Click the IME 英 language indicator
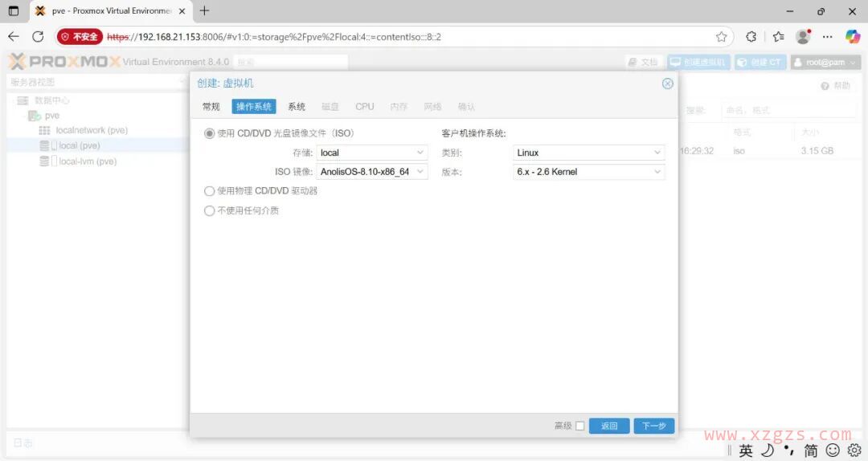 746,451
